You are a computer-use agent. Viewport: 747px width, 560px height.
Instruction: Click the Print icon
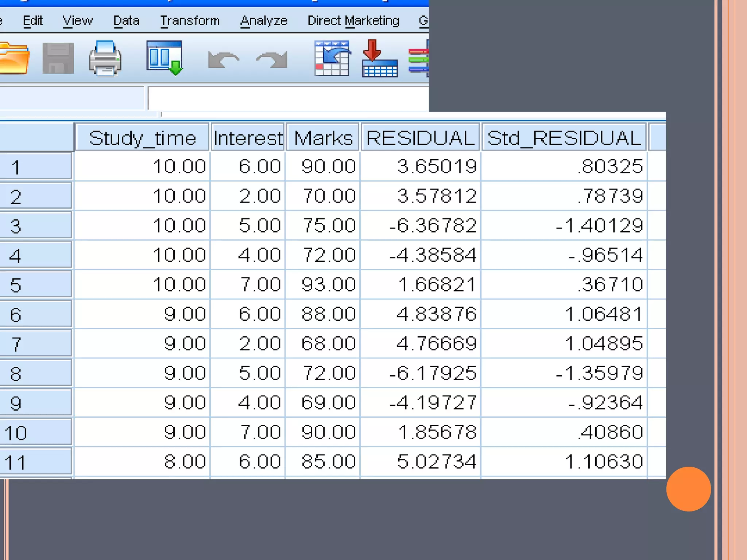pos(105,58)
